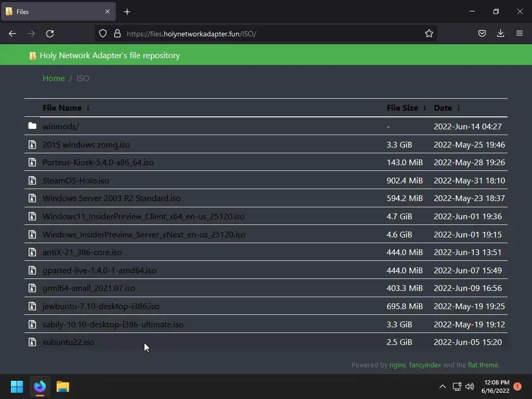Click file icon next to sabily-10.10 iso
The width and height of the screenshot is (532, 399).
[32, 324]
